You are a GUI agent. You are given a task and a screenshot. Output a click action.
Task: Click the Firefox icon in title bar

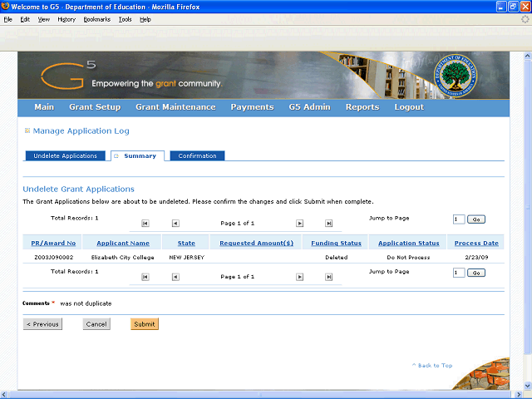pyautogui.click(x=5, y=7)
